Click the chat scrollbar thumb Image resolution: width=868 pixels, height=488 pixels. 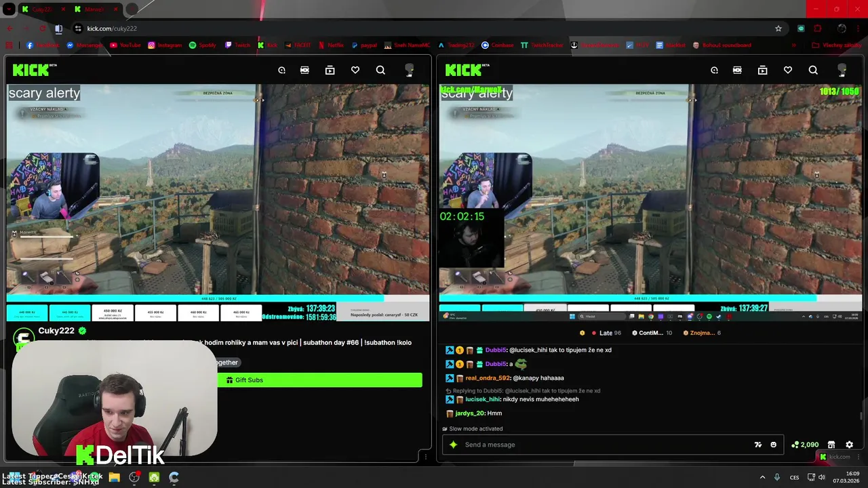click(862, 416)
